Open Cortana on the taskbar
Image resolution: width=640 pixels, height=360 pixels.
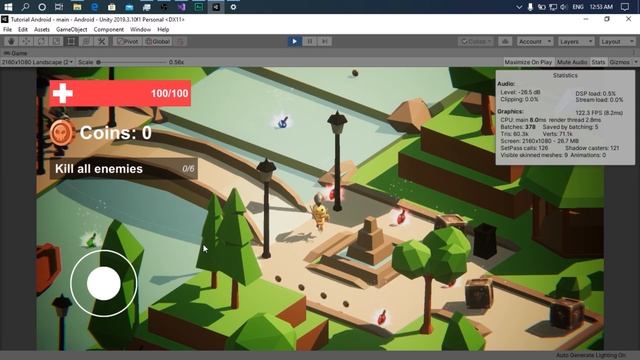point(42,7)
